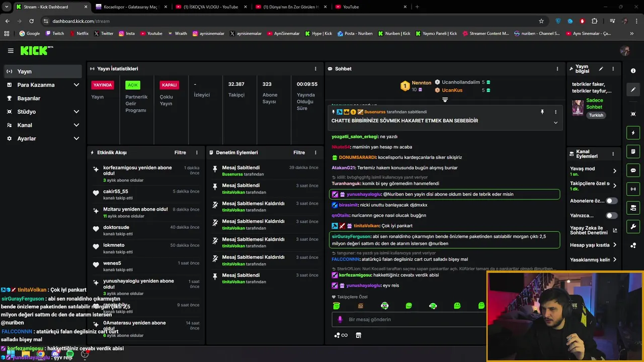Open Filtre in the Etkinlik Akışı panel
644x362 pixels.
180,152
